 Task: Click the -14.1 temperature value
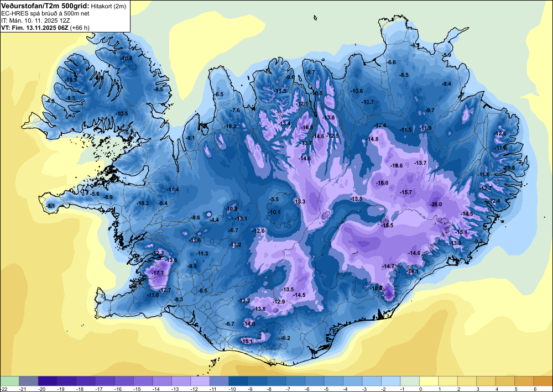pos(413,271)
